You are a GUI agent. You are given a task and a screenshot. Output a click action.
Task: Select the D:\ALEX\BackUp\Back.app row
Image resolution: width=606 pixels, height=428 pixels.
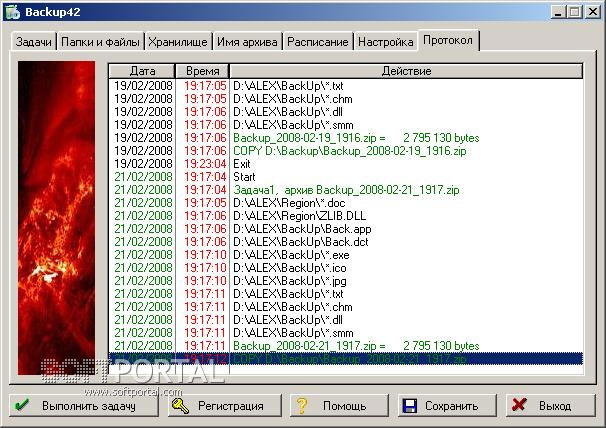click(346, 229)
